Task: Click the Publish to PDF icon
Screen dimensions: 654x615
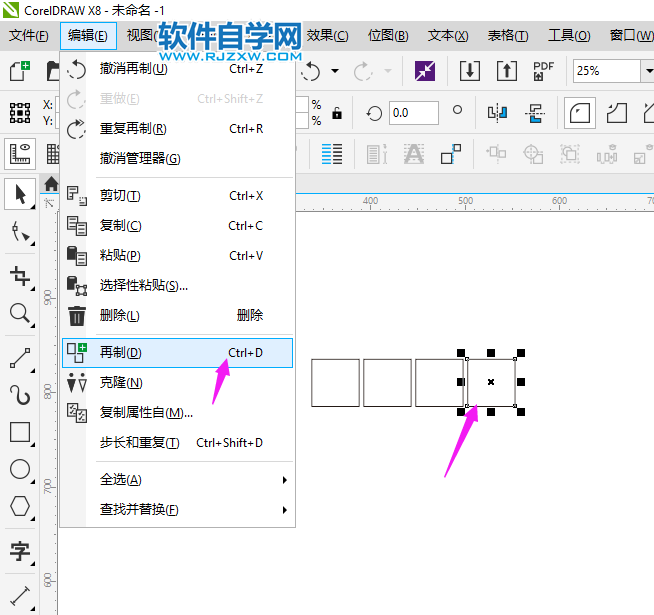Action: [x=543, y=71]
